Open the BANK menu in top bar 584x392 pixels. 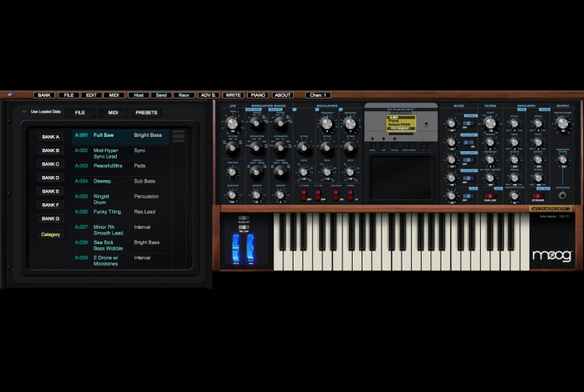(44, 95)
